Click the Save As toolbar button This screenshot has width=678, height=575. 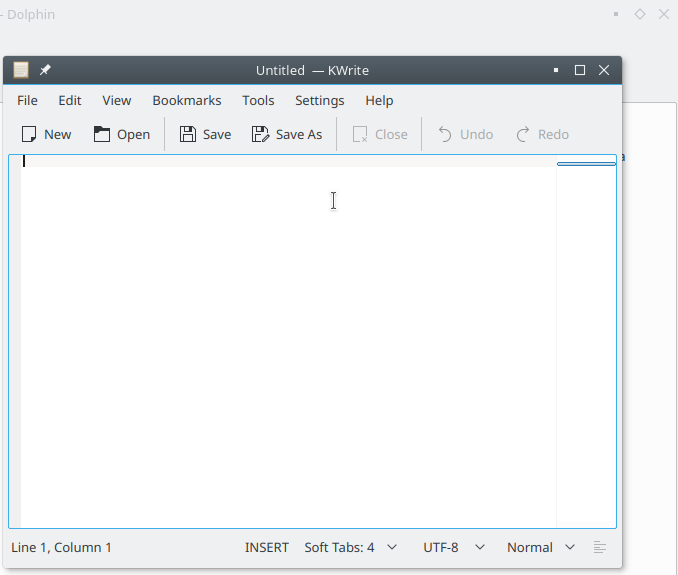(x=287, y=134)
